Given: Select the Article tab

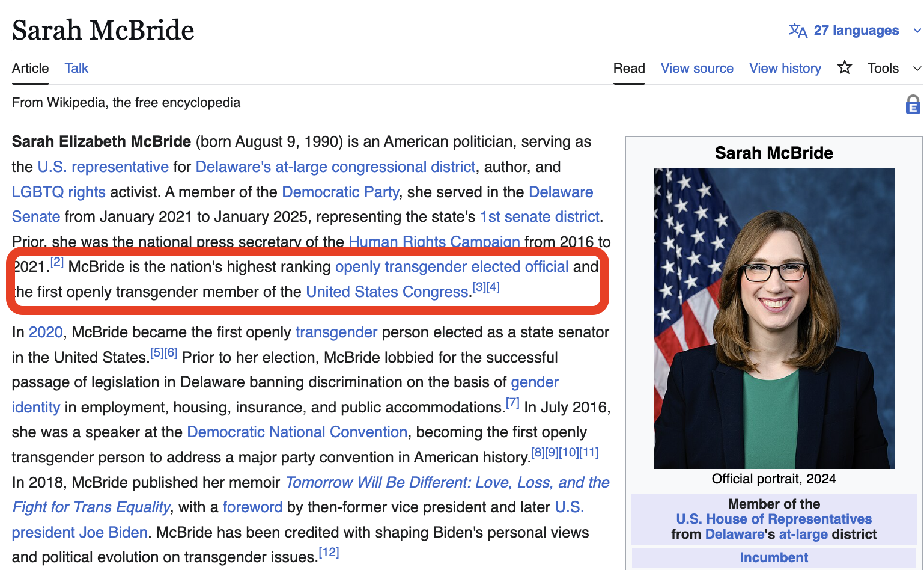Looking at the screenshot, I should (x=31, y=68).
